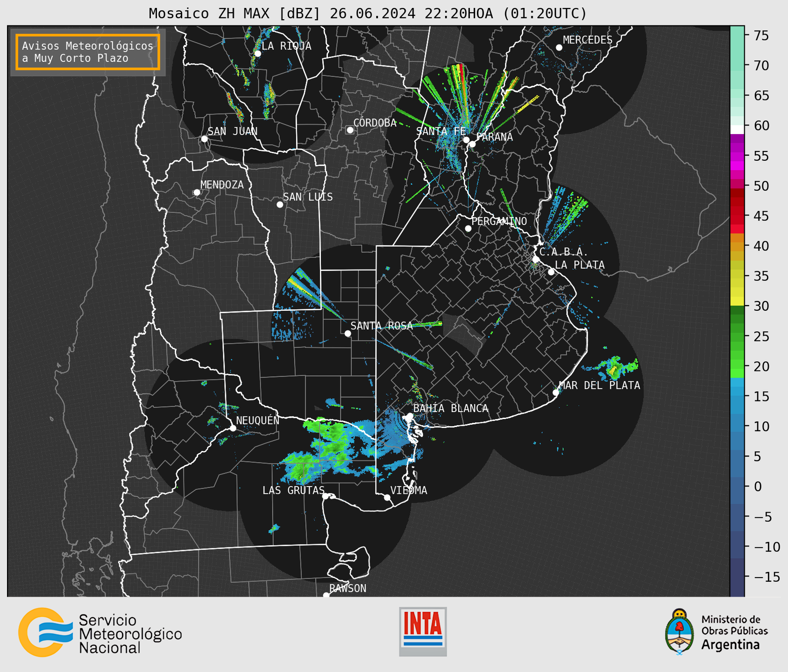Click the yellow 35 dBZ color band
The image size is (788, 672).
737,283
